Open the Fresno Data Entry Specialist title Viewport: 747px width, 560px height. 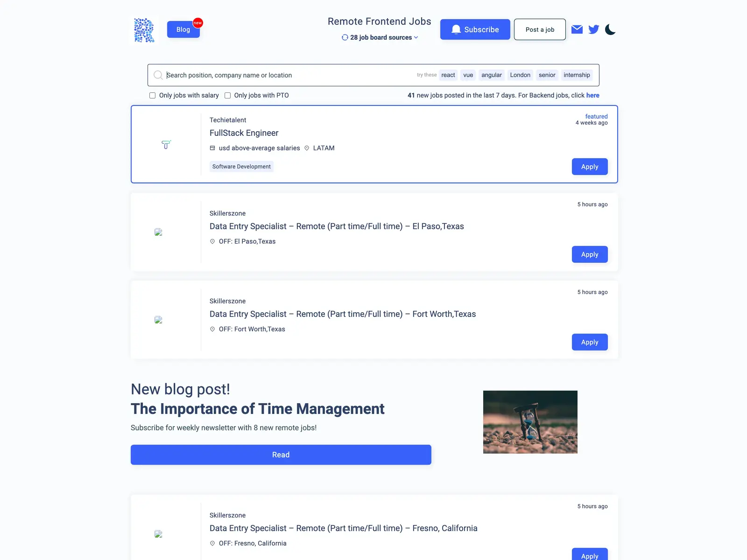pos(344,528)
